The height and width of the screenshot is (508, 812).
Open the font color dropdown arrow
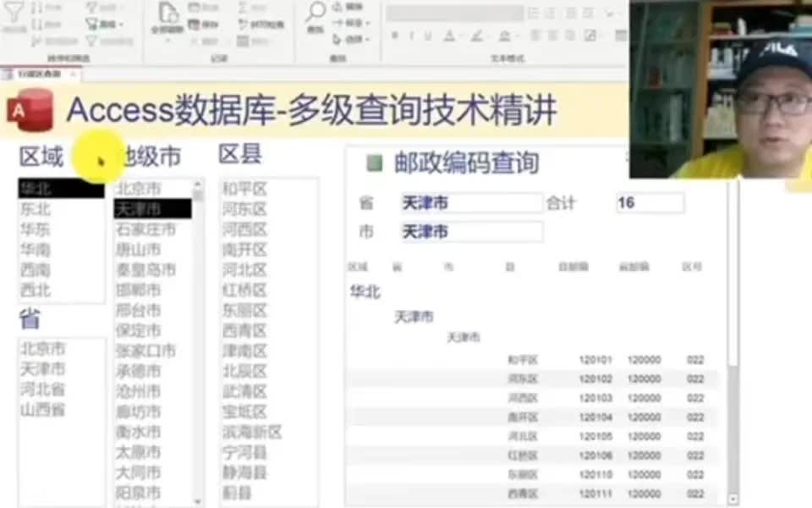coord(461,35)
